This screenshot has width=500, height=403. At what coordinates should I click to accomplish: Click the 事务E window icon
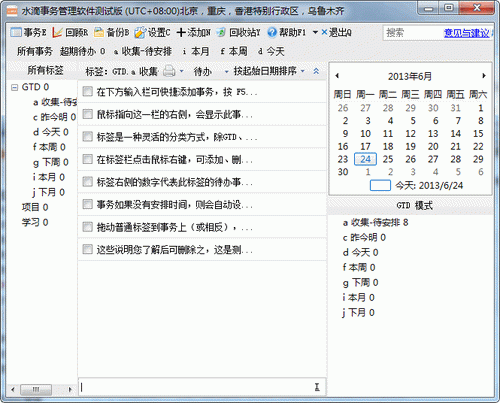coord(16,32)
